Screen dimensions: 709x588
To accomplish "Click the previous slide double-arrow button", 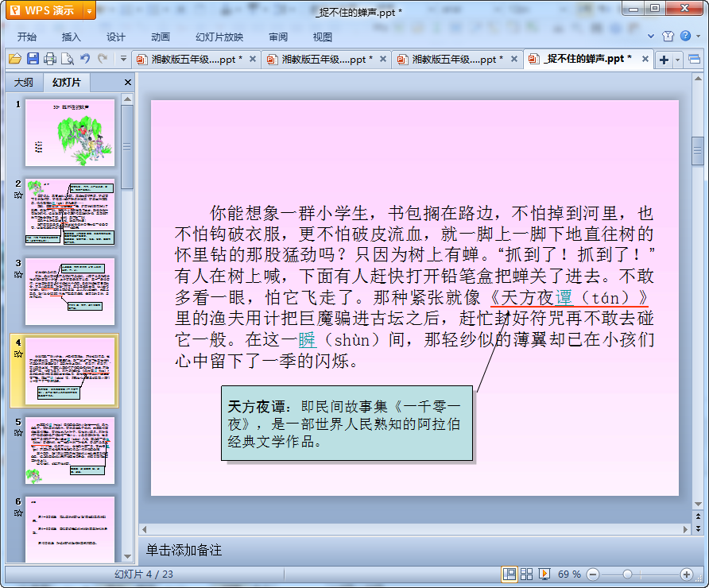I will tap(698, 516).
